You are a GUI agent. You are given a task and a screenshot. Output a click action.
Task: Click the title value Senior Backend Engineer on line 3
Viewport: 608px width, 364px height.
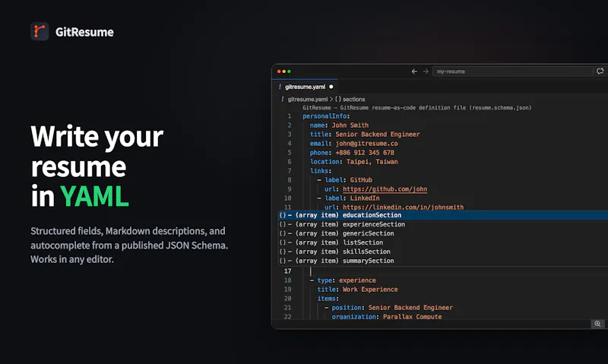click(377, 135)
